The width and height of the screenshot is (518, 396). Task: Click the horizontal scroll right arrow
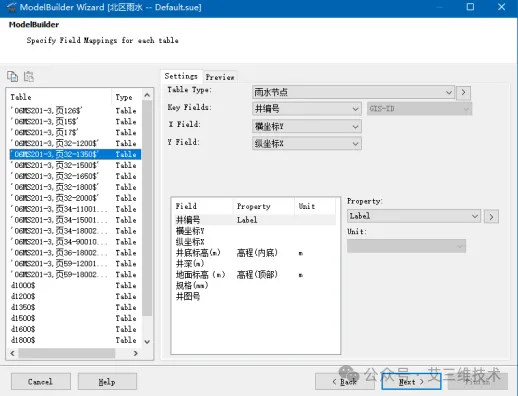pyautogui.click(x=135, y=353)
